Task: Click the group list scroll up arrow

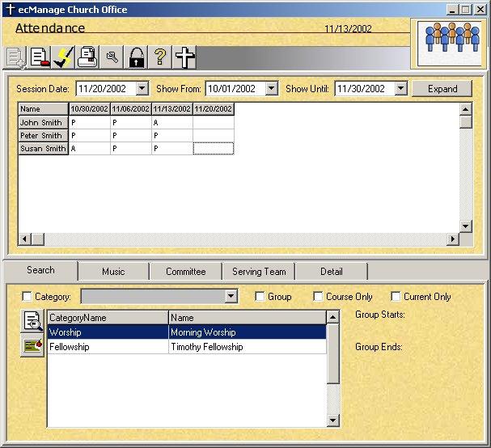Action: click(333, 317)
